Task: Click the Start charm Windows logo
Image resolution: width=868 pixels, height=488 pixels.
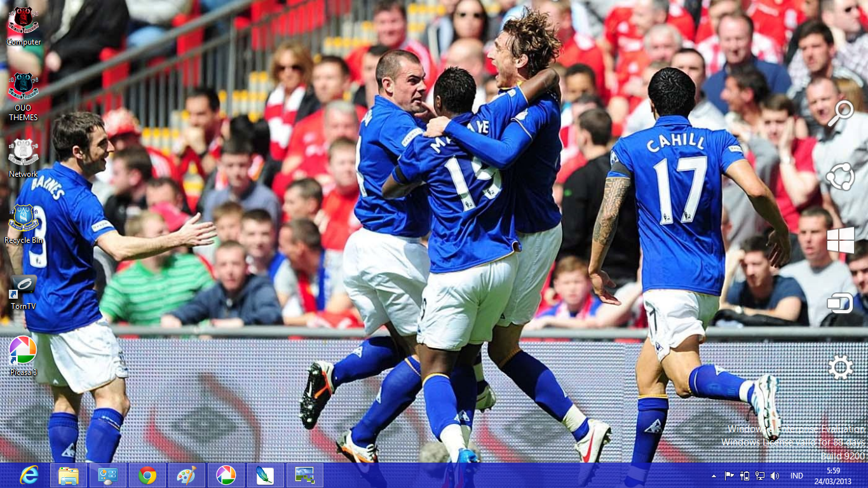Action: pos(841,240)
